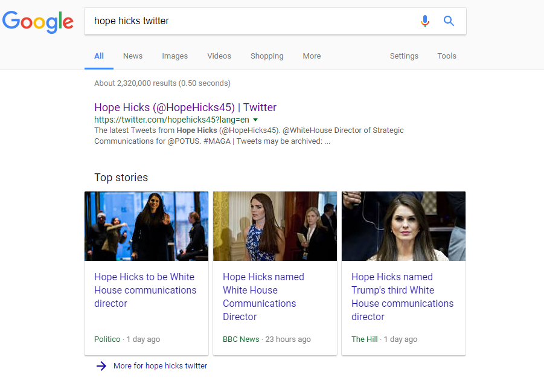The height and width of the screenshot is (392, 544).
Task: Expand green dropdown arrow next to twitter URL
Action: tap(255, 120)
